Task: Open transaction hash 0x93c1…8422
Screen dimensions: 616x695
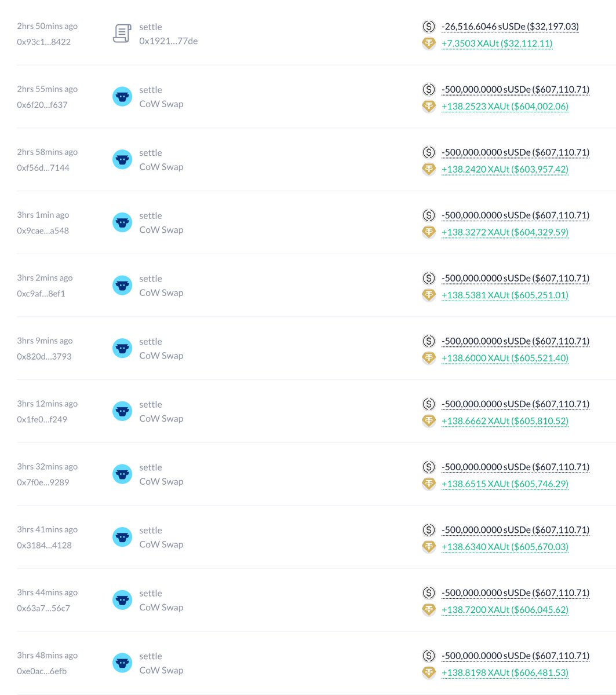Action: coord(44,42)
